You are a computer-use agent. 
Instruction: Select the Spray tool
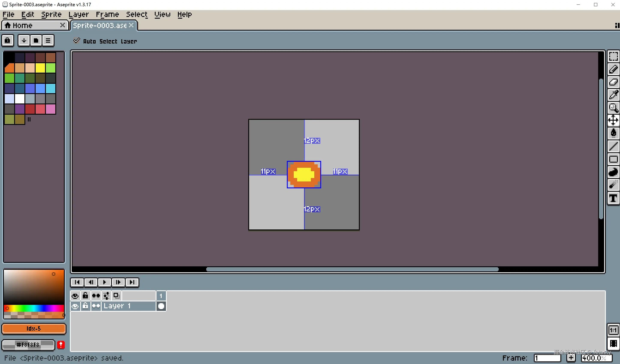click(x=613, y=185)
